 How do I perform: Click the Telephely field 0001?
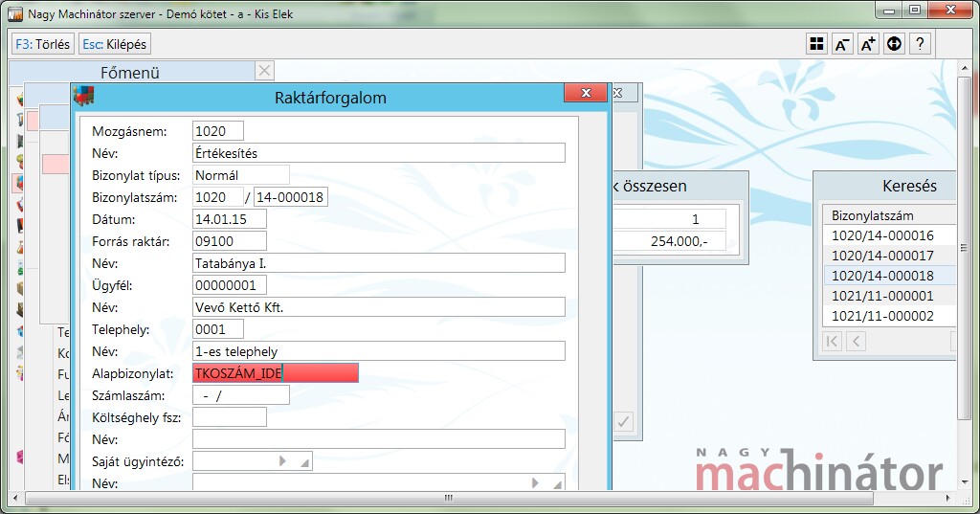click(x=218, y=329)
